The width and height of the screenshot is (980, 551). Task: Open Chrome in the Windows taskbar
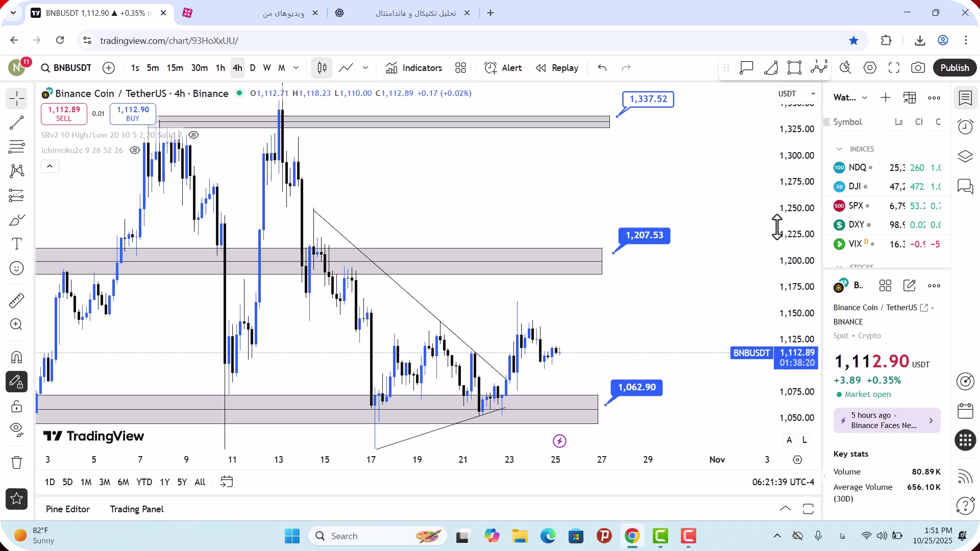(x=632, y=536)
